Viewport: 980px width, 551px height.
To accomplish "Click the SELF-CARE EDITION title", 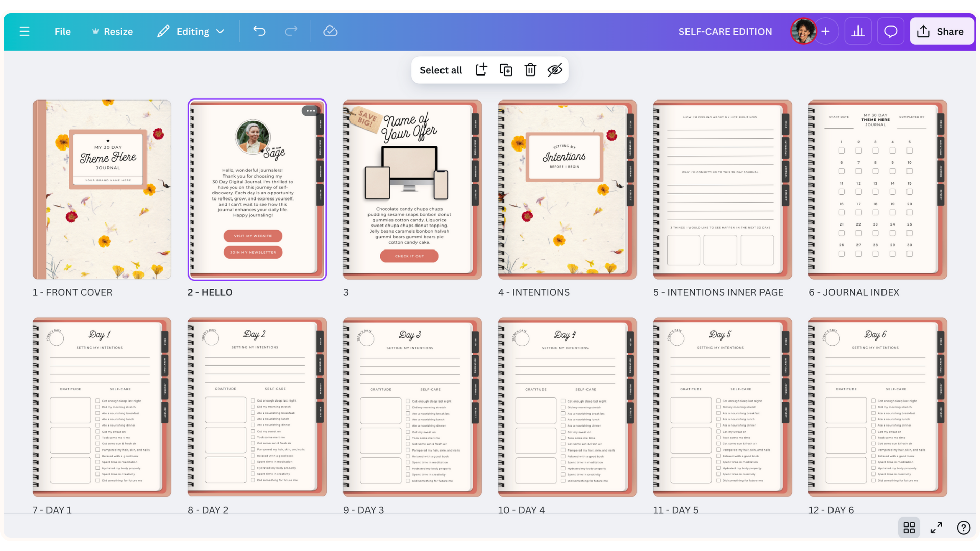I will (725, 31).
